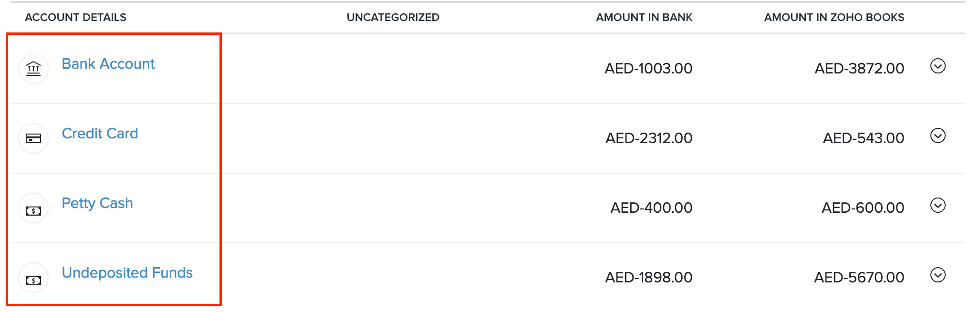Open the Petty Cash account link
The image size is (980, 312).
[97, 203]
